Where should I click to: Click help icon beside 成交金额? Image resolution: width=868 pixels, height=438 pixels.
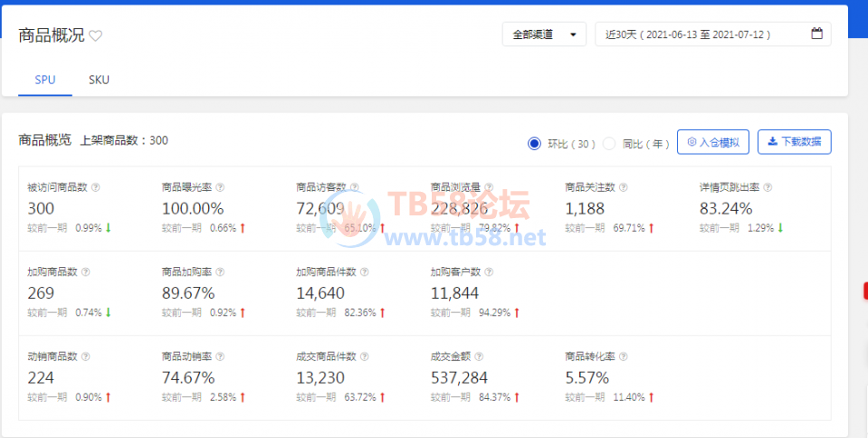point(479,357)
